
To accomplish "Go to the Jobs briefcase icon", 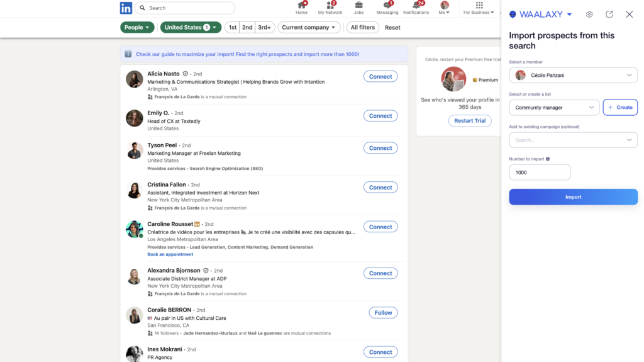I will point(358,8).
